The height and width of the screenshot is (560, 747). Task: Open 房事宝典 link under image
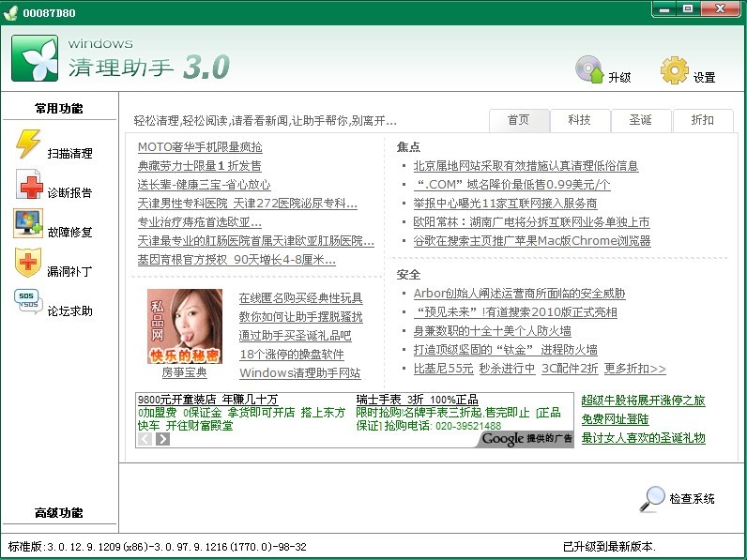pos(185,371)
